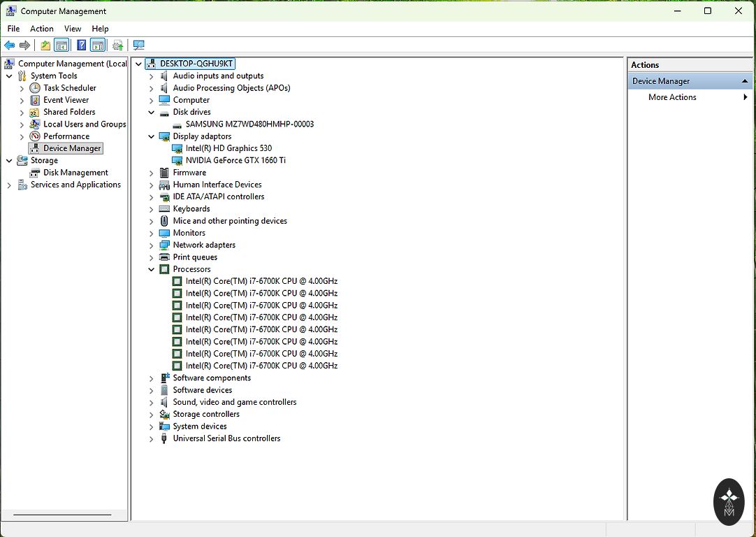Toggle Show/Hide Console Tree button
Screen dimensions: 756x537
click(x=61, y=45)
